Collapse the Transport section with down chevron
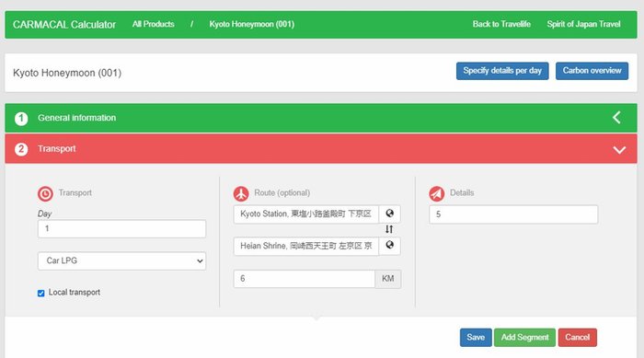The width and height of the screenshot is (644, 358). [619, 150]
